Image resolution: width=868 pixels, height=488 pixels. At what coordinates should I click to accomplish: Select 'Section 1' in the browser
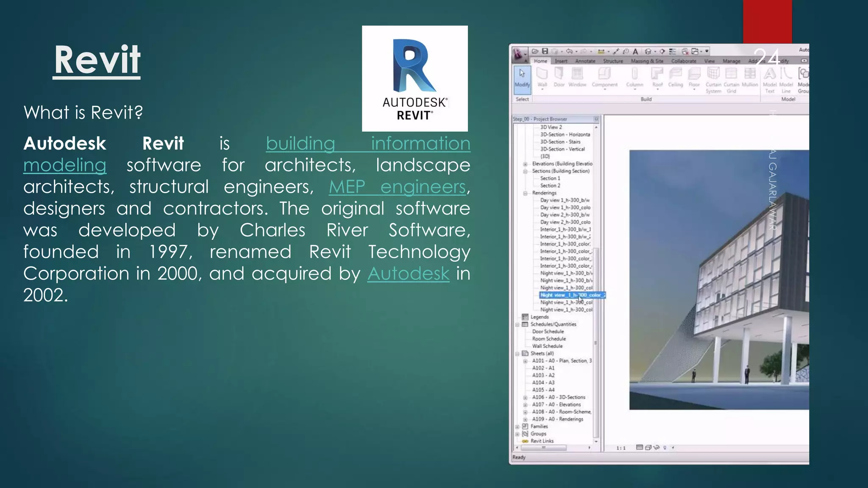[x=550, y=178]
